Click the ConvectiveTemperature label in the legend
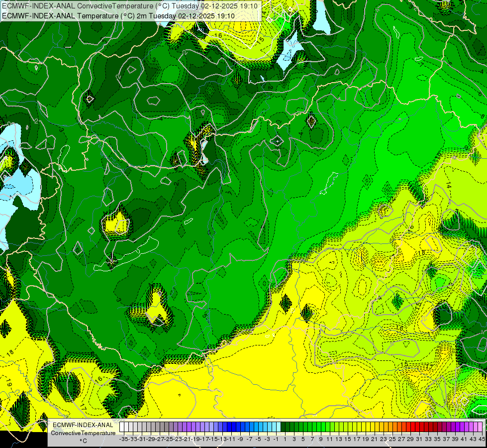The width and height of the screenshot is (487, 448). [83, 433]
